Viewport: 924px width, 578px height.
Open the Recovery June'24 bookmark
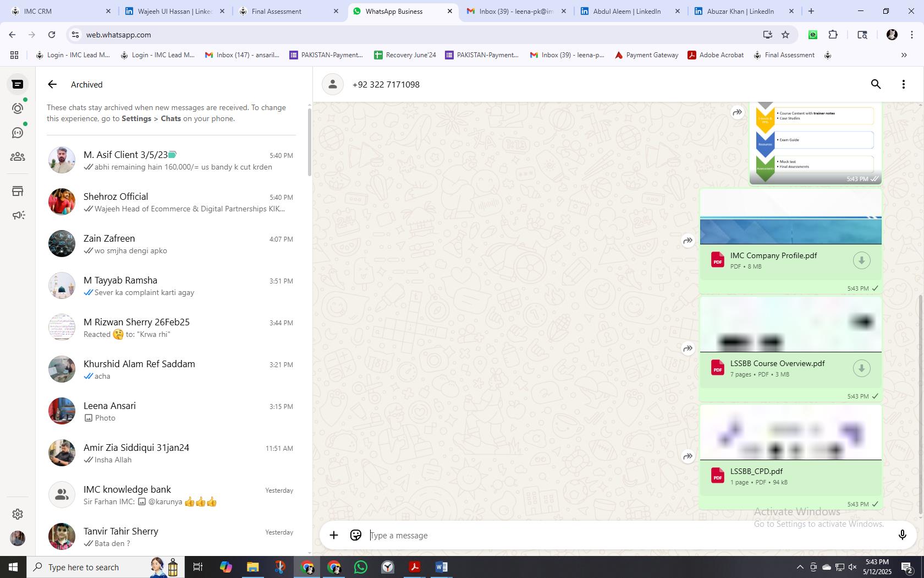[x=405, y=55]
